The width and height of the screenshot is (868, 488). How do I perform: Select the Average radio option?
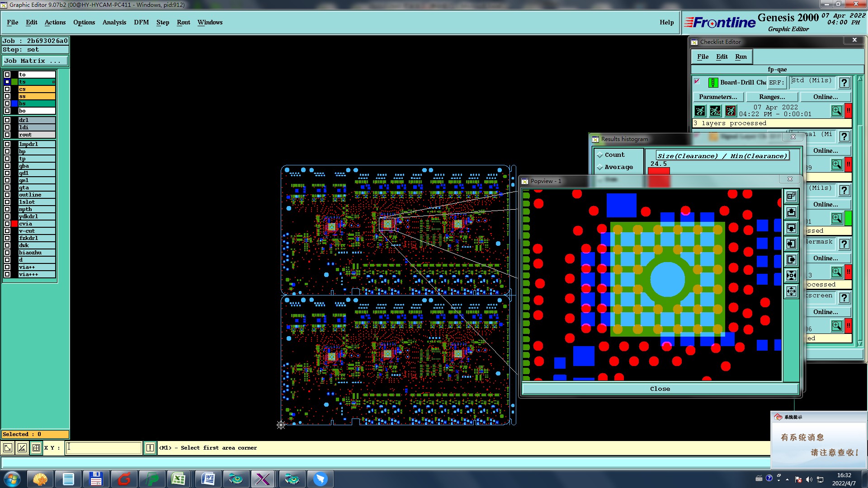click(x=600, y=167)
